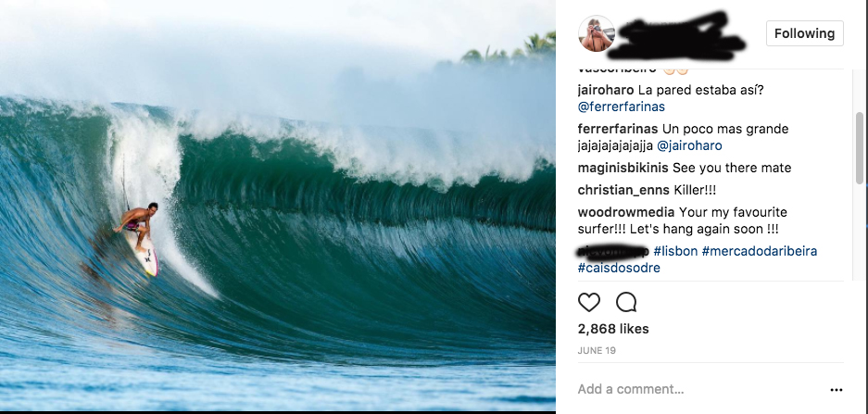The height and width of the screenshot is (414, 868).
Task: Click the heart like icon
Action: click(589, 302)
